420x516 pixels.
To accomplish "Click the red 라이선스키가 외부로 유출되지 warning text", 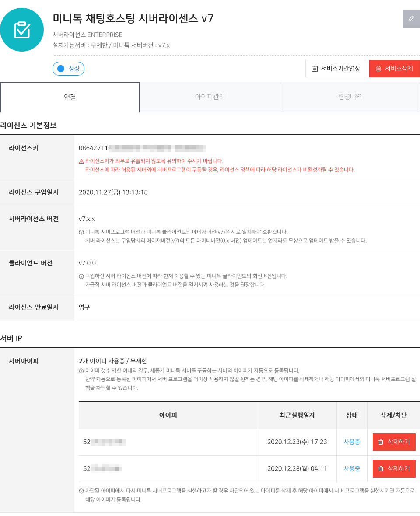I will (154, 161).
